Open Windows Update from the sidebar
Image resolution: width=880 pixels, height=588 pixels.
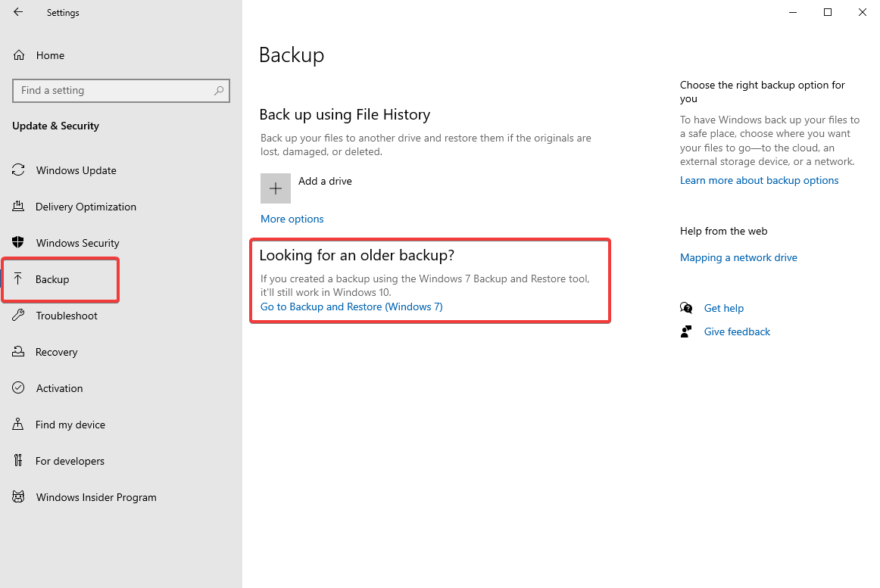tap(18, 170)
